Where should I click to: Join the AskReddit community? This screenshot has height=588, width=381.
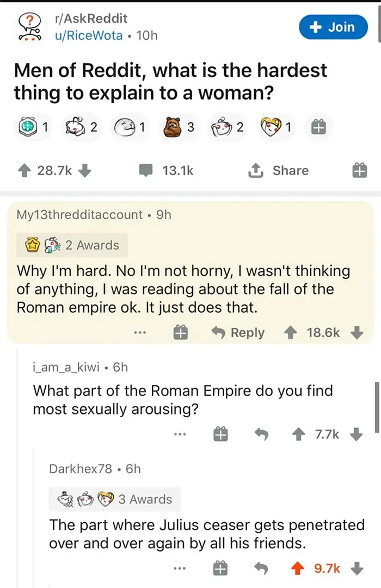pyautogui.click(x=334, y=27)
